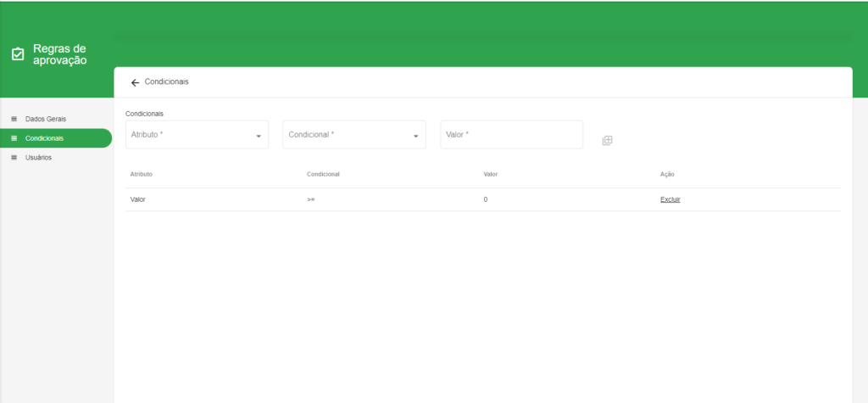
Task: Click the list icon beside Usuários
Action: click(14, 158)
